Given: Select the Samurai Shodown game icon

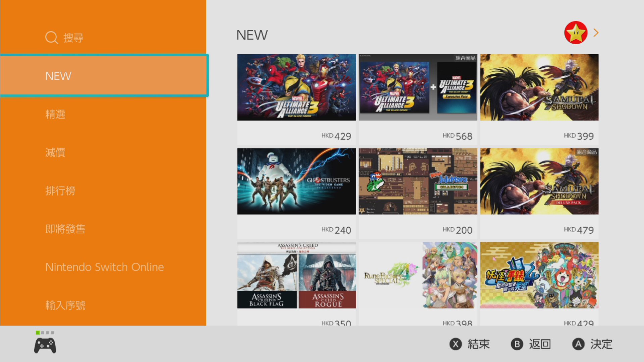Looking at the screenshot, I should click(x=539, y=87).
